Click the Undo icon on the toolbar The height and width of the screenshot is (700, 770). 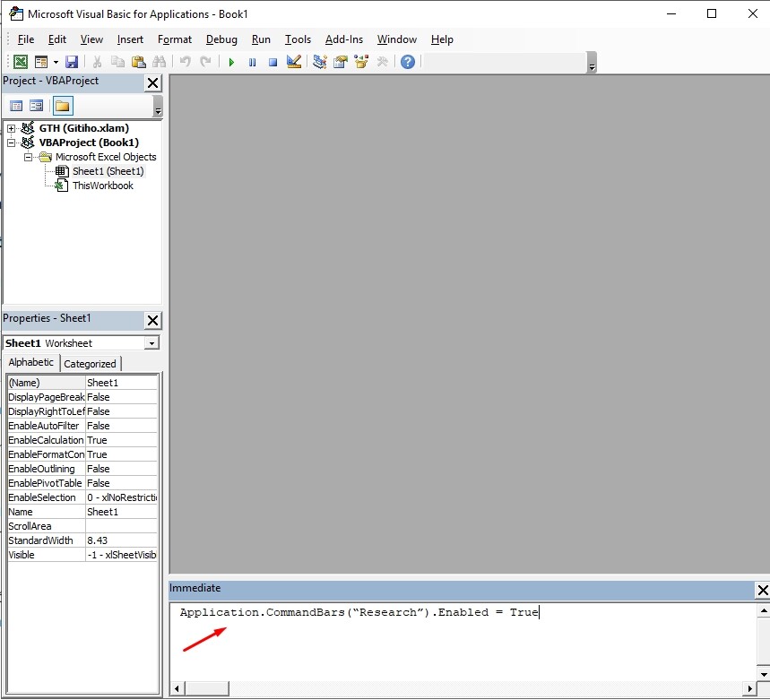coord(184,61)
